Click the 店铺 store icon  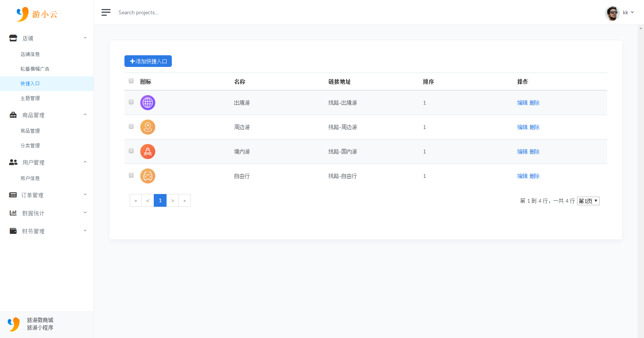(x=13, y=38)
